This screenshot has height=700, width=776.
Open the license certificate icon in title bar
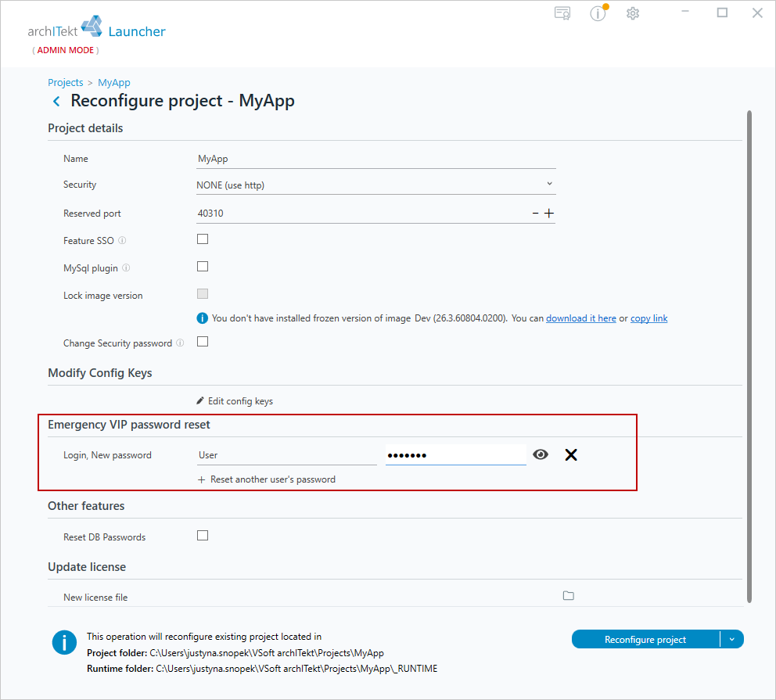tap(562, 13)
